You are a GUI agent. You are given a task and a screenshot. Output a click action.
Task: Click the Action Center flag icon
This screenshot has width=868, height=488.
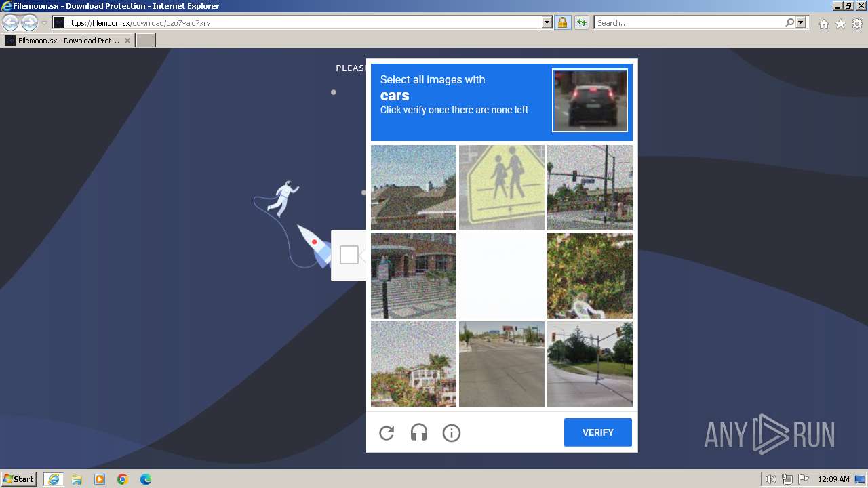coord(804,479)
